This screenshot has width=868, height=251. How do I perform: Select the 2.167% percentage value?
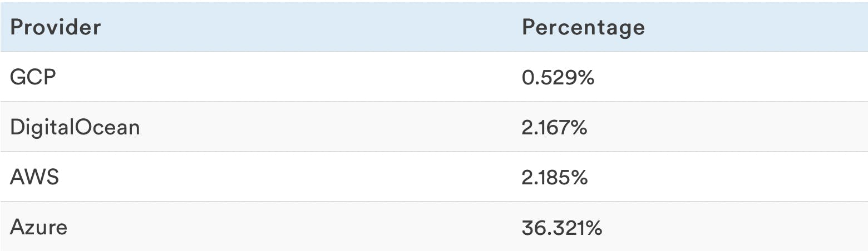tap(554, 127)
